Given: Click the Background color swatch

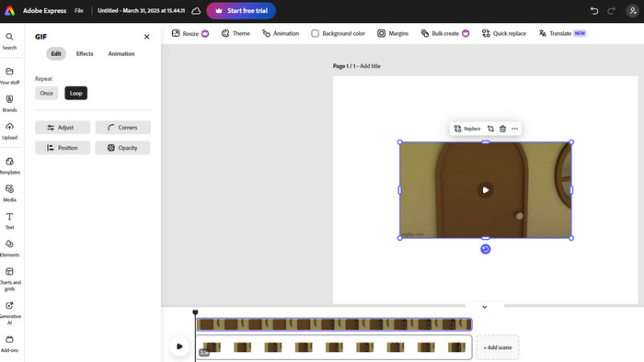Looking at the screenshot, I should pyautogui.click(x=315, y=34).
